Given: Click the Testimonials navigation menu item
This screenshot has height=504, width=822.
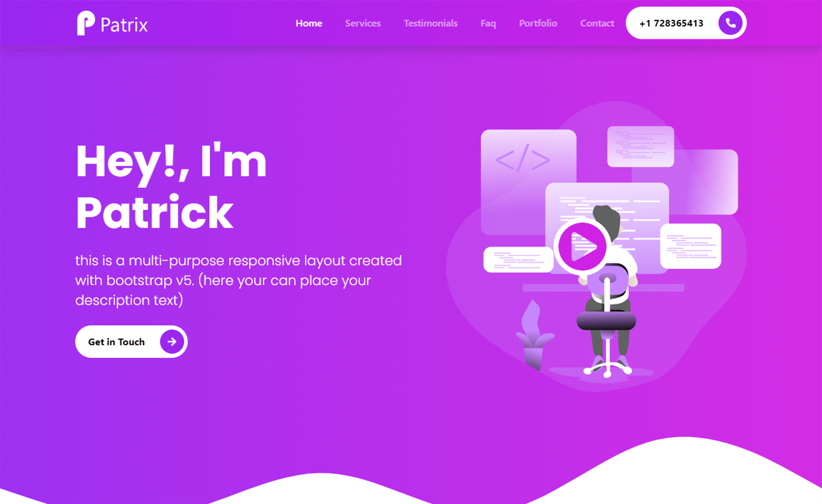Looking at the screenshot, I should (x=431, y=22).
